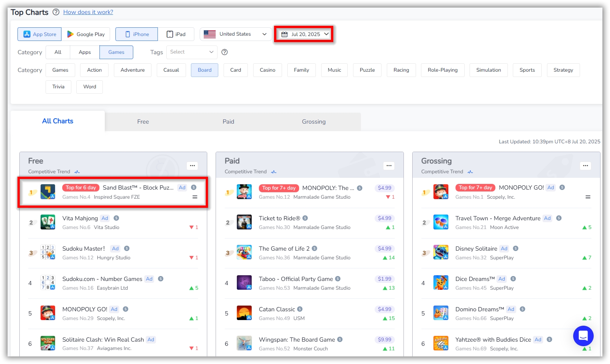This screenshot has height=364, width=610.
Task: Click the Ad badge beside Vita Mahjong
Action: point(105,218)
